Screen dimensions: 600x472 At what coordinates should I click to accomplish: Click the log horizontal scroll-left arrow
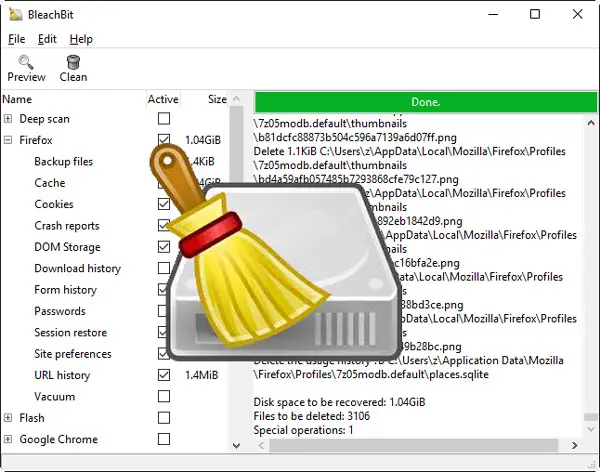tap(261, 446)
